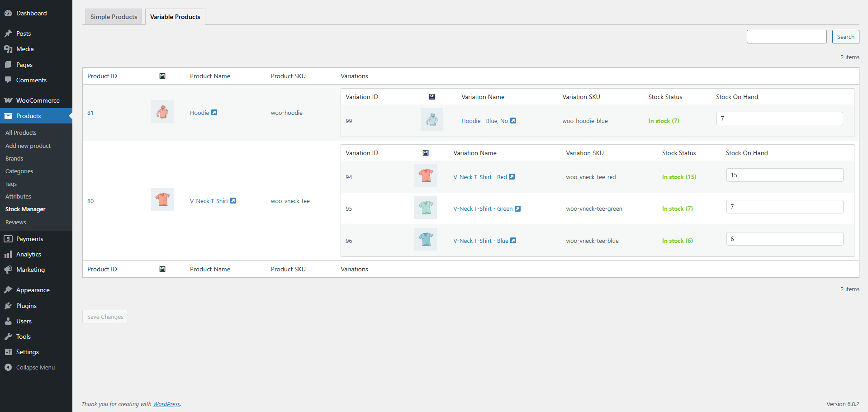Click the WooCommerce icon in sidebar
Screen dimensions: 868x412
pos(8,100)
